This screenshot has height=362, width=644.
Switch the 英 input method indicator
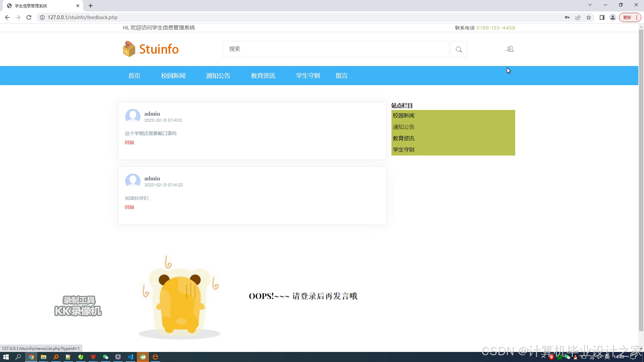607,357
